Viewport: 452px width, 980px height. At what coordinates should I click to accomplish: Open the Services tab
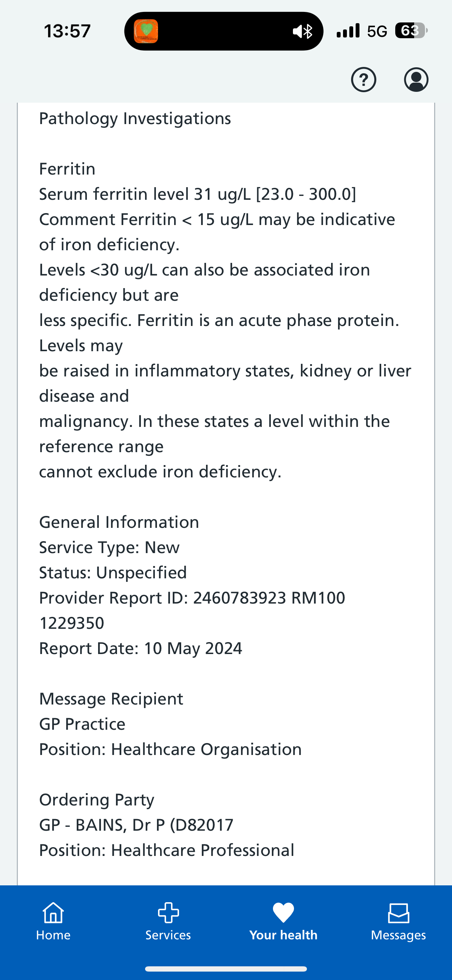click(168, 921)
